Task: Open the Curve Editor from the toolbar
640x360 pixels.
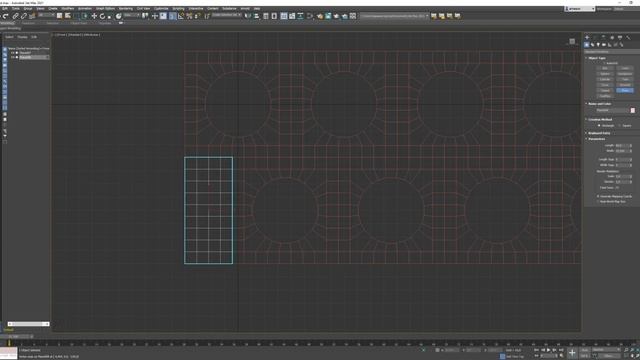Action: click(x=292, y=16)
